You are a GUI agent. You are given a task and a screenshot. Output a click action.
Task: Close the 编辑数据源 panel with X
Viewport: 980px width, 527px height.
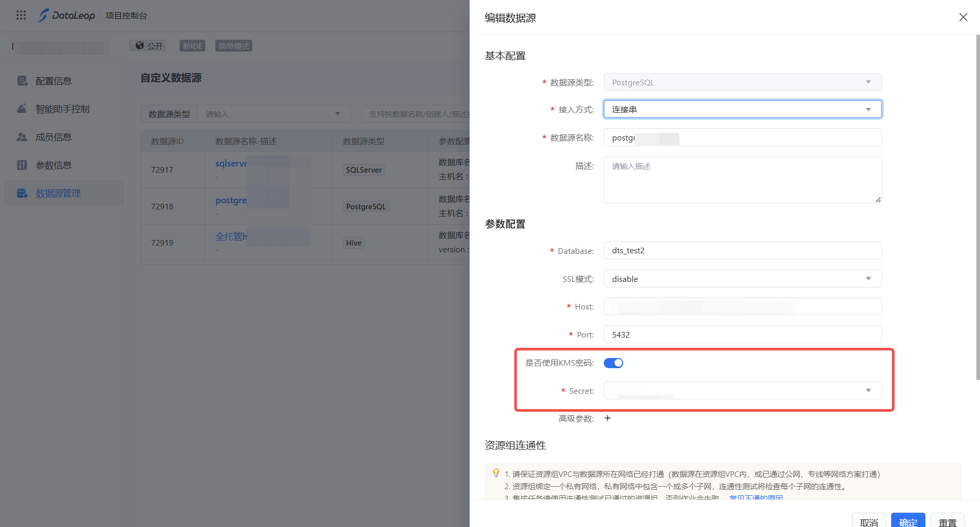(963, 17)
